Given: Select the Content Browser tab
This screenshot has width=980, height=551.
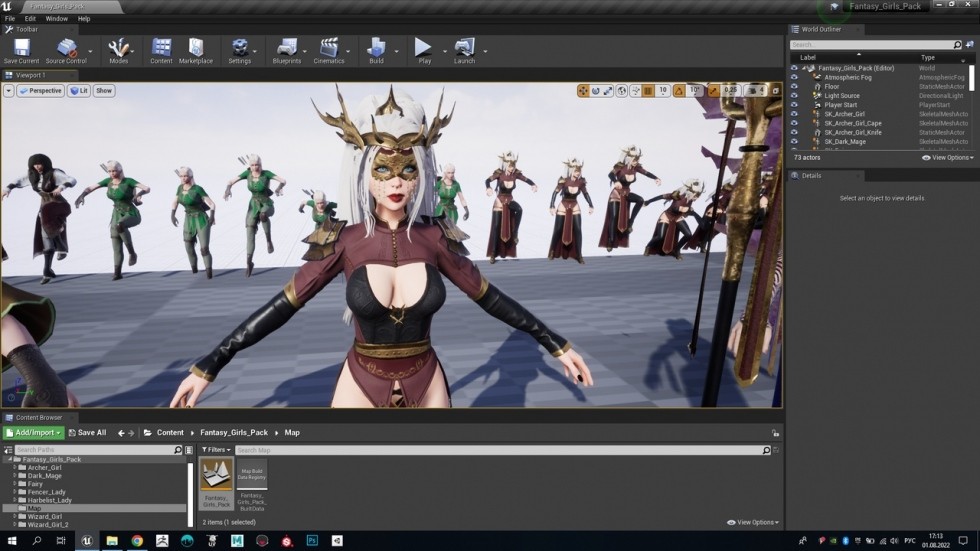Looking at the screenshot, I should 39,417.
